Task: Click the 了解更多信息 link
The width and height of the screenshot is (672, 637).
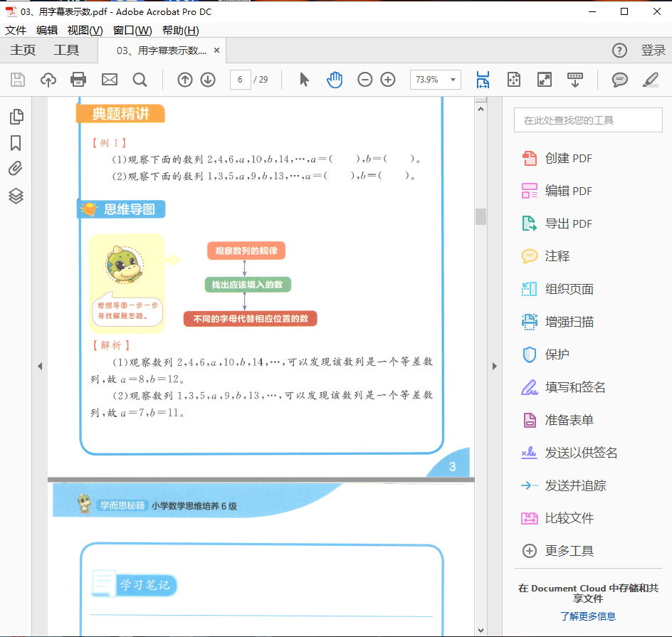Action: 588,615
